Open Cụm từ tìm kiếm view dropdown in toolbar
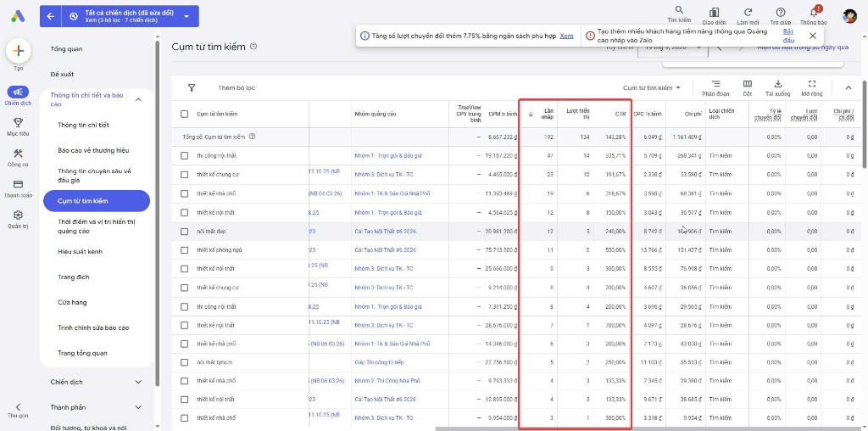The image size is (868, 431). [651, 87]
